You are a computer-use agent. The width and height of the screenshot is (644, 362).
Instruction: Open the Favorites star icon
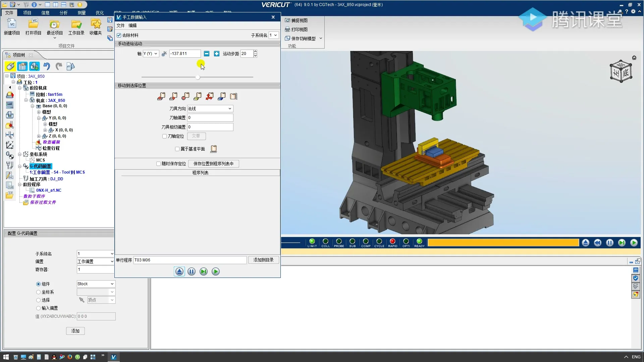[x=96, y=24]
